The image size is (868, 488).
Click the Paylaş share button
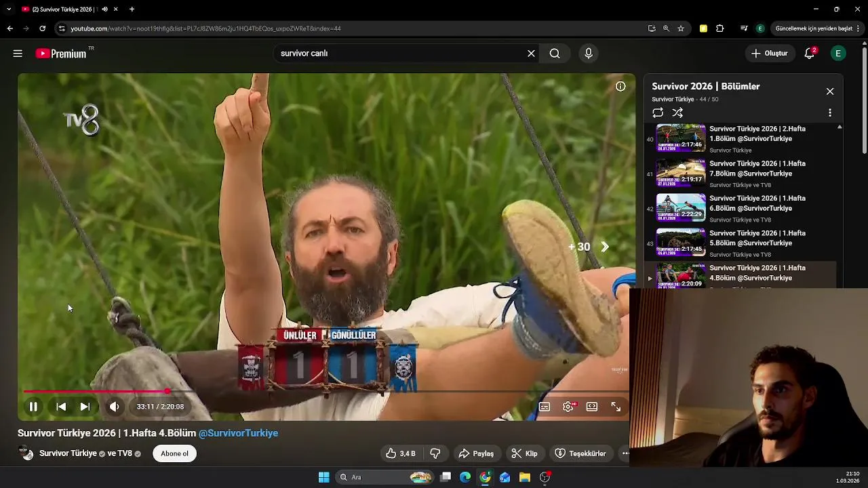click(476, 453)
